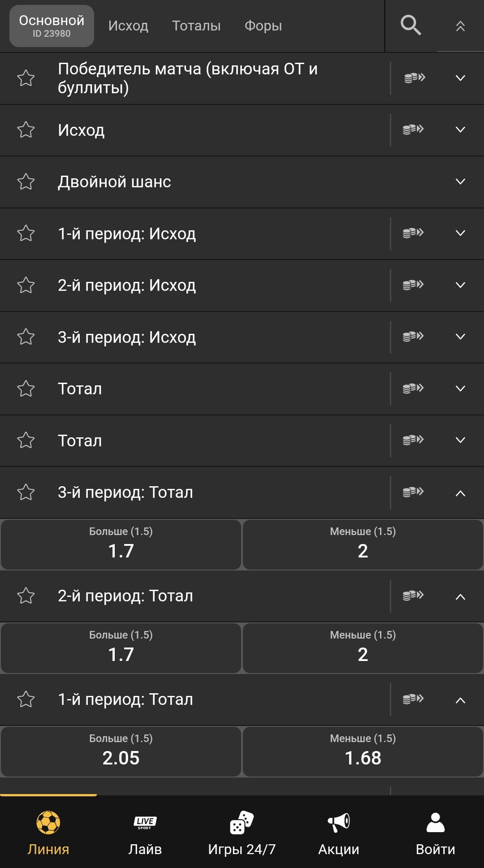Image resolution: width=484 pixels, height=868 pixels.
Task: Toggle favorite star for 3-й период: Тотал
Action: 26,492
